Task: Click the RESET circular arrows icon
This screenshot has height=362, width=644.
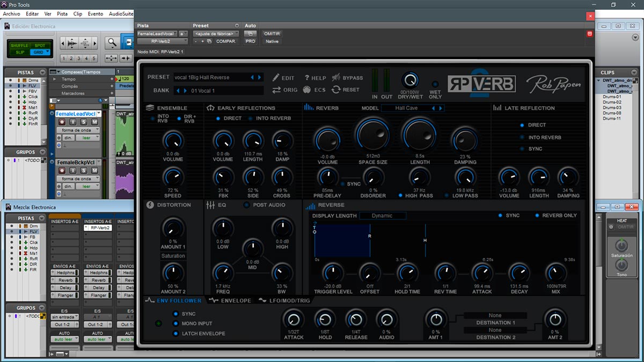Action: click(336, 90)
